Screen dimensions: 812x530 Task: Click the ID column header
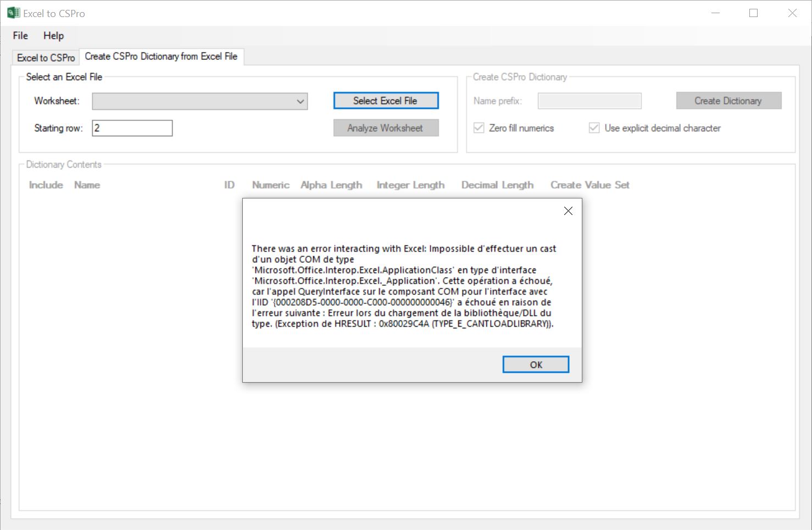click(x=229, y=185)
